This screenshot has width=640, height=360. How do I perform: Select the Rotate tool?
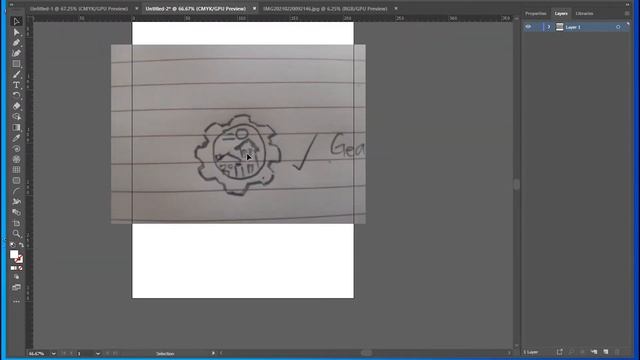point(16,96)
